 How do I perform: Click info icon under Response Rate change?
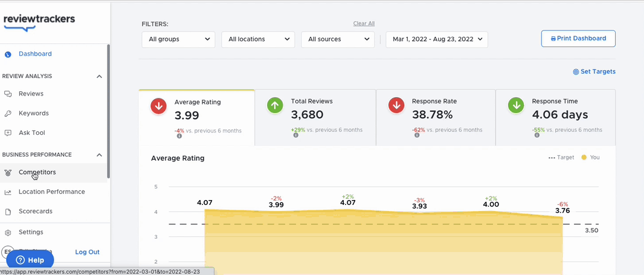pos(417,135)
